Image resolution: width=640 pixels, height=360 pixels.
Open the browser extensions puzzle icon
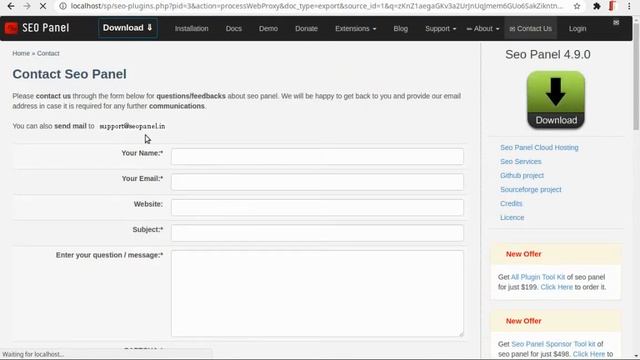pyautogui.click(x=597, y=6)
